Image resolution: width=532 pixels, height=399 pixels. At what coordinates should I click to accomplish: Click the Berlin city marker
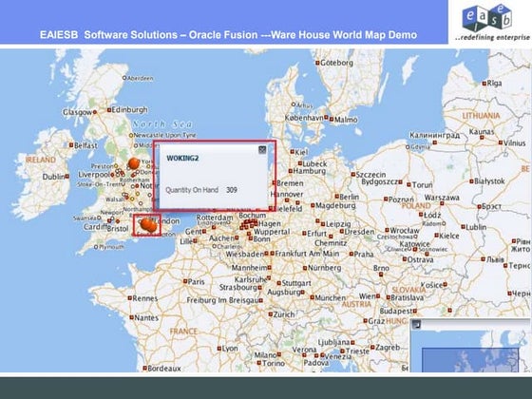(x=337, y=197)
